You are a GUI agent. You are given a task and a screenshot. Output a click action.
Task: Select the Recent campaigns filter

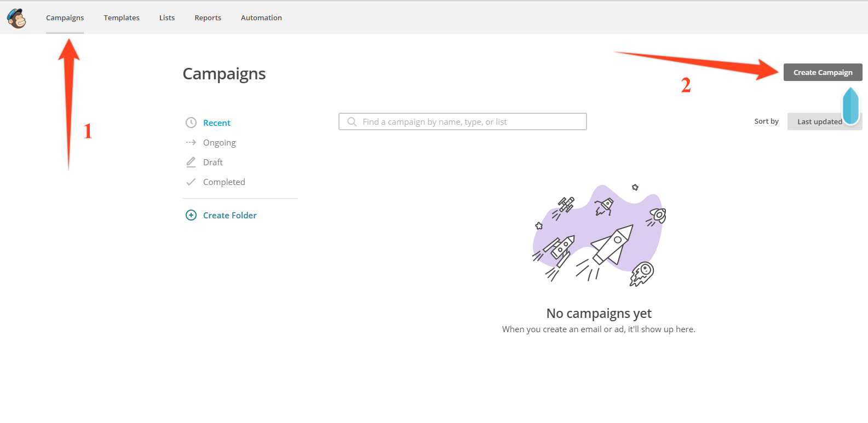[217, 123]
